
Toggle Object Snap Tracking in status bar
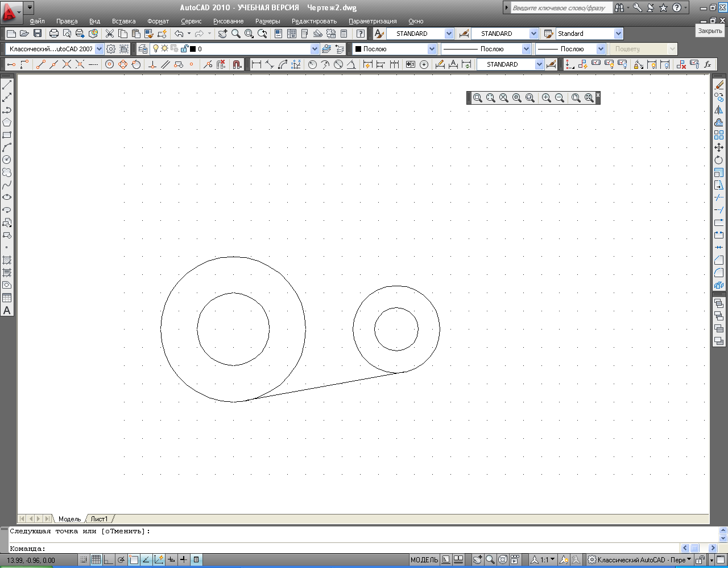point(146,560)
